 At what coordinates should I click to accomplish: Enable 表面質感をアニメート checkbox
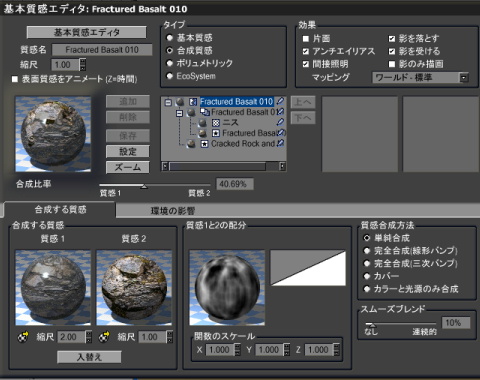coord(15,79)
